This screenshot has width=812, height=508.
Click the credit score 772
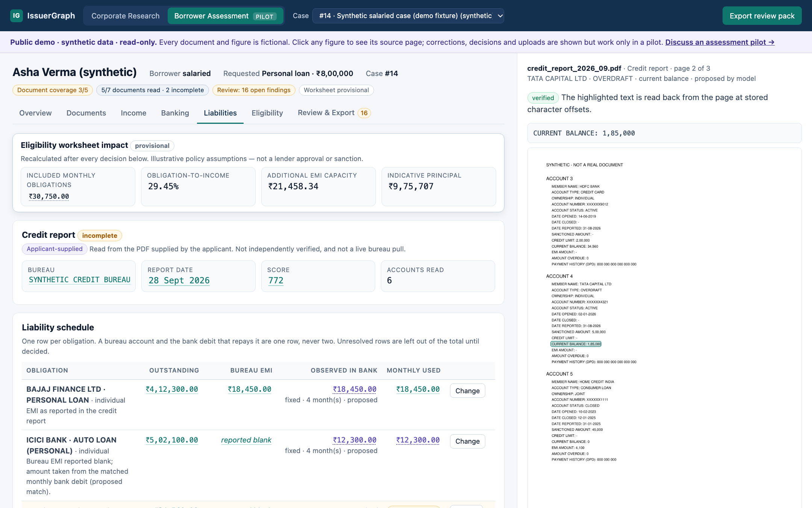pos(276,280)
